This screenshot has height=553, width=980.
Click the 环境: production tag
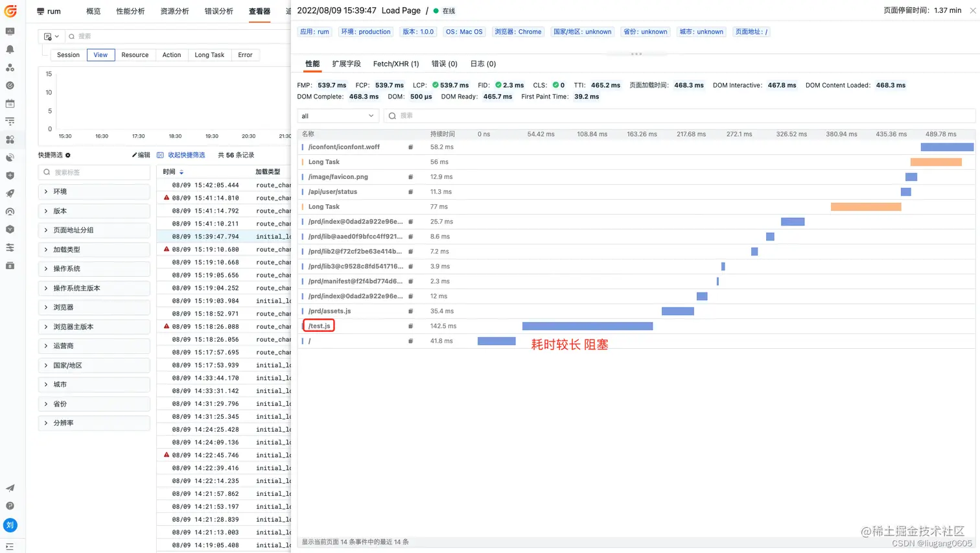pyautogui.click(x=366, y=32)
